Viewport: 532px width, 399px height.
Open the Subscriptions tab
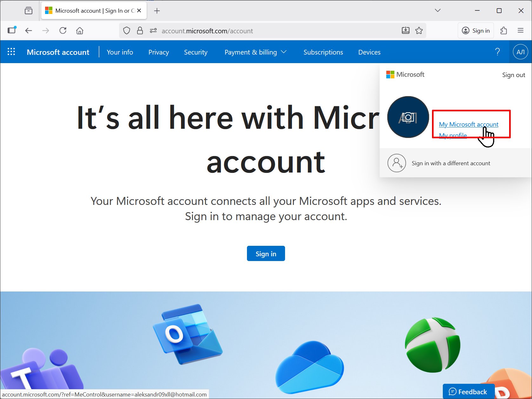click(x=323, y=52)
